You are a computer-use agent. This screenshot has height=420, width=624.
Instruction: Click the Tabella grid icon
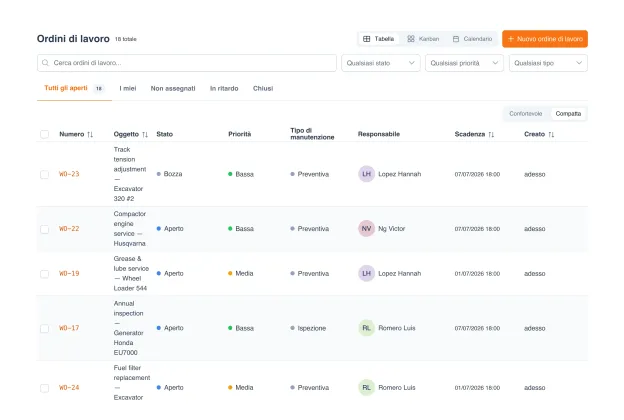coord(367,39)
